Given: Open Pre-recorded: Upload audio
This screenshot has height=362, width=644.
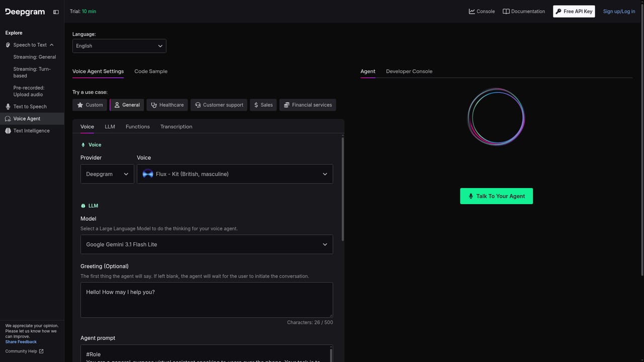Looking at the screenshot, I should click(29, 91).
